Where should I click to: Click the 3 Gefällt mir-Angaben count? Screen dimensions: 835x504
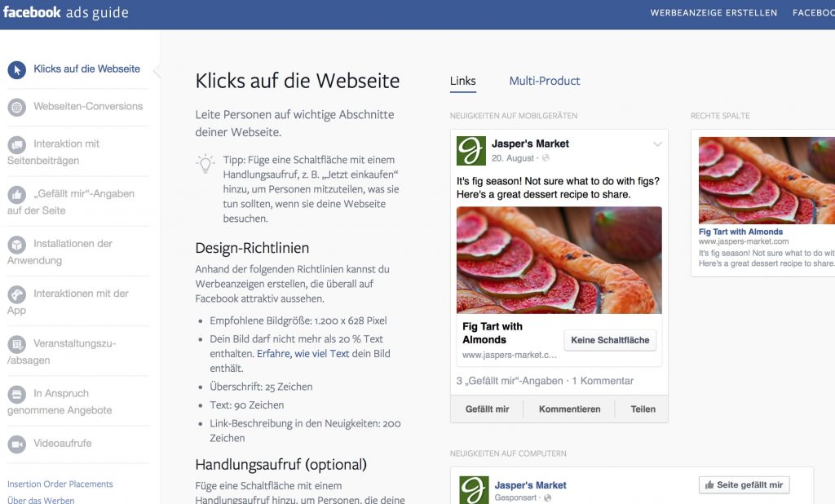point(510,381)
